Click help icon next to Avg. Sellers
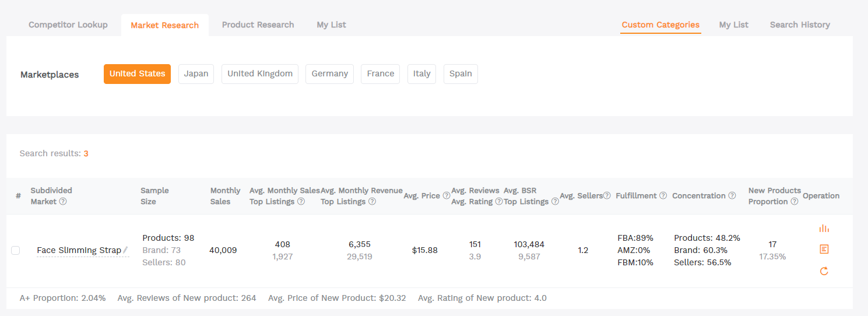The height and width of the screenshot is (316, 868). 607,196
